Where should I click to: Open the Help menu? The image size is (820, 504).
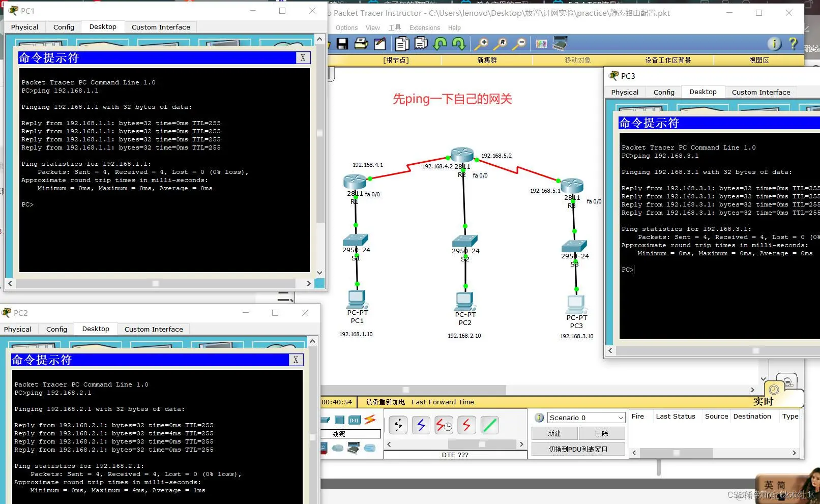click(x=454, y=28)
